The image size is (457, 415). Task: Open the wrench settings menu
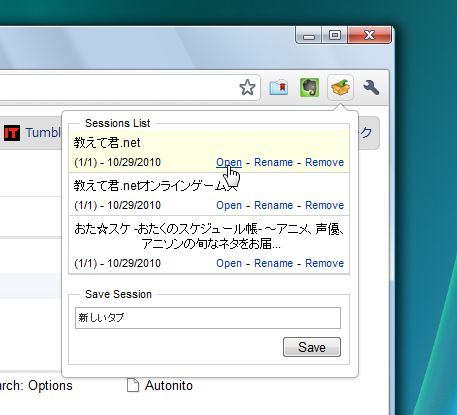[371, 88]
